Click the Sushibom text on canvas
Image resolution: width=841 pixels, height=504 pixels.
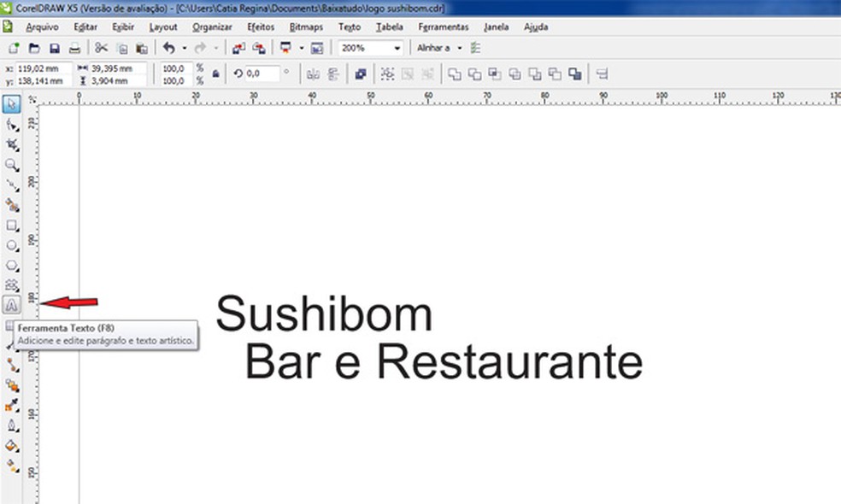point(324,314)
